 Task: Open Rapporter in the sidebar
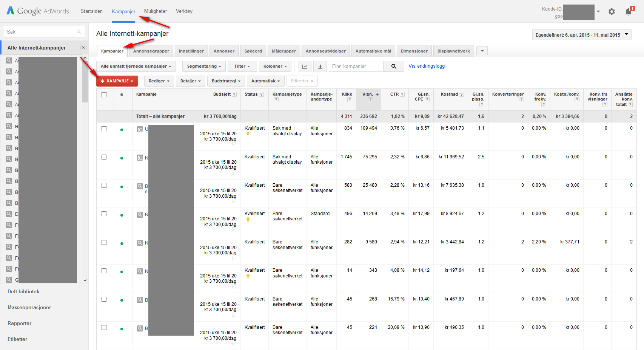tap(19, 324)
